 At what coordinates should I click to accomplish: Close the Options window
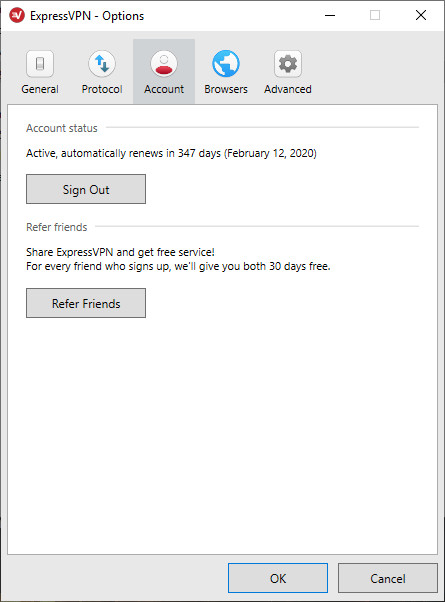(421, 15)
